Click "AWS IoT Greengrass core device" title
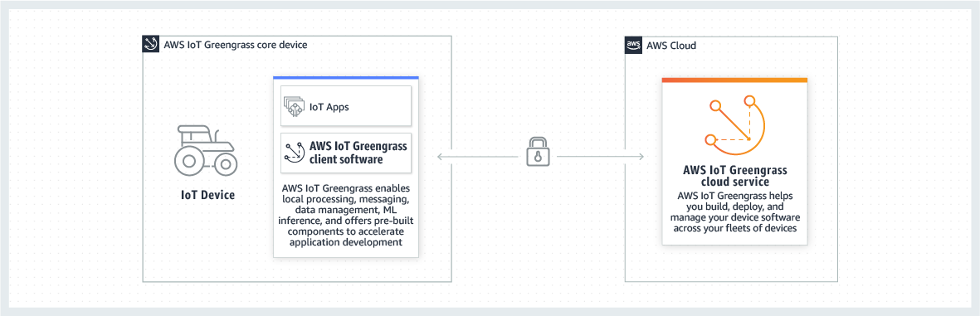Image resolution: width=980 pixels, height=316 pixels. coord(235,45)
